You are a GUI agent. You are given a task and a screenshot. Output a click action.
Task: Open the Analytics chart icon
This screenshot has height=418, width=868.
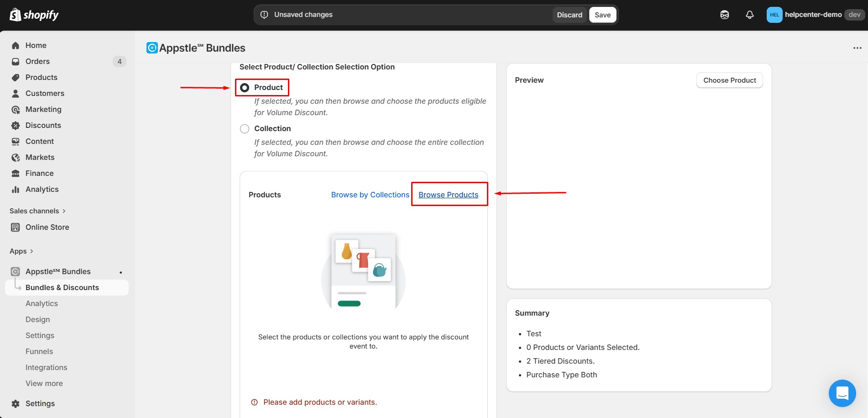[x=15, y=189]
